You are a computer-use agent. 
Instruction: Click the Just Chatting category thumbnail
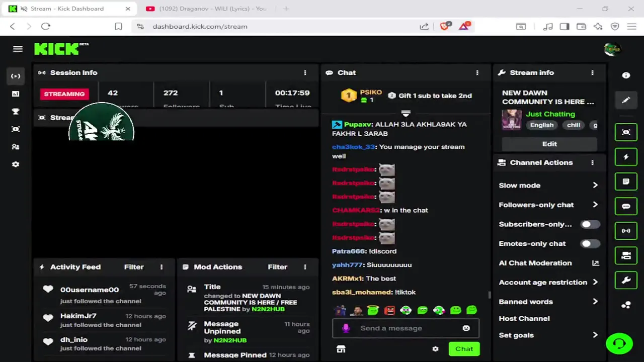tap(512, 120)
